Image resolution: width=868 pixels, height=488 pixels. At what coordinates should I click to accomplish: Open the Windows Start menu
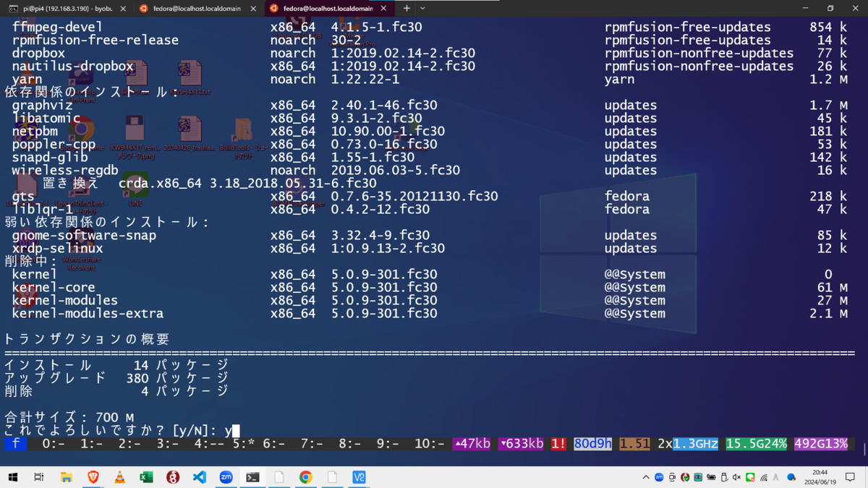tap(11, 477)
